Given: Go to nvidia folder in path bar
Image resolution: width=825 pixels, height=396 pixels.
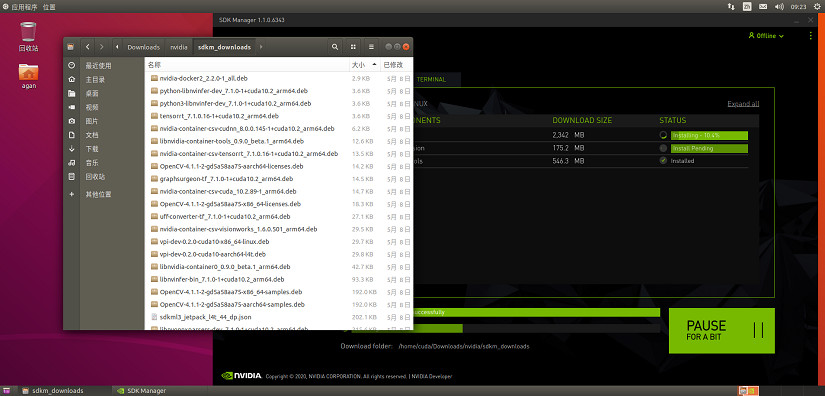Looking at the screenshot, I should (179, 47).
